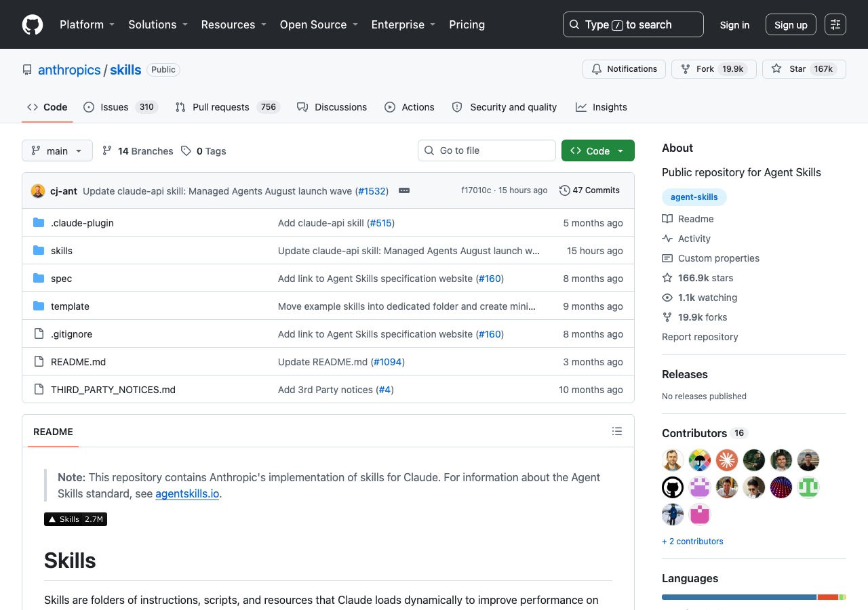Screen dimensions: 868x610
Task: Open the agentskills.io link
Action: click(x=187, y=493)
